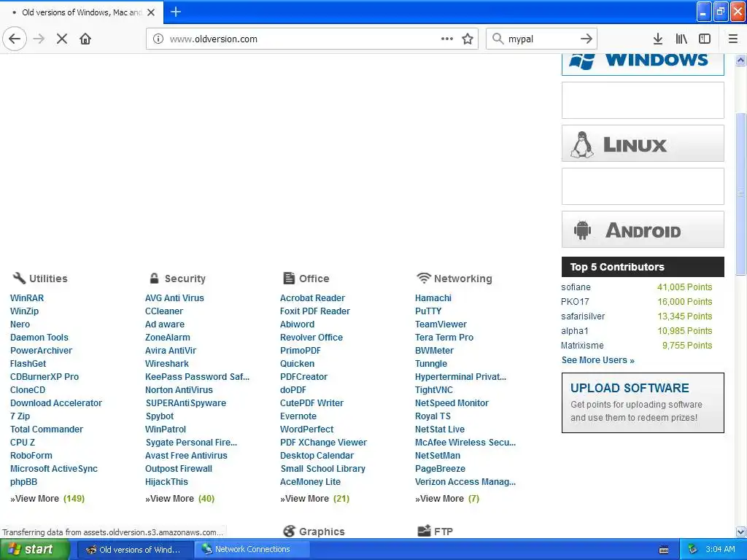
Task: Click the system tray network icon
Action: 693,549
